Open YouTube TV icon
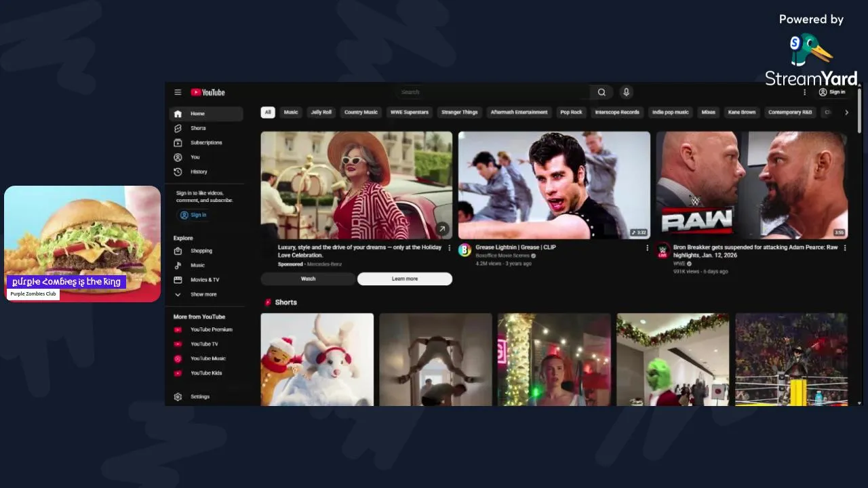Image resolution: width=868 pixels, height=488 pixels. point(178,344)
